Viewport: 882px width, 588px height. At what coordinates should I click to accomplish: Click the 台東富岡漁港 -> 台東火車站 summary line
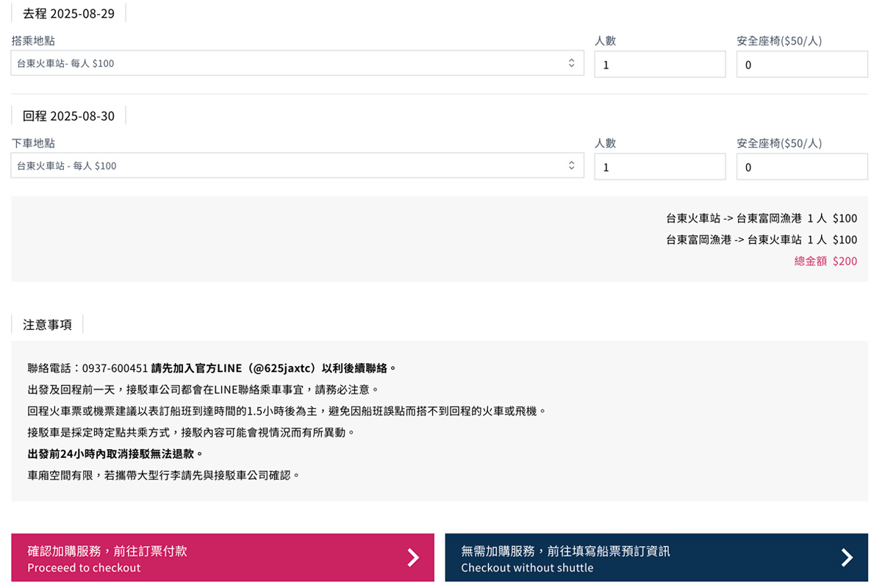[x=761, y=240]
